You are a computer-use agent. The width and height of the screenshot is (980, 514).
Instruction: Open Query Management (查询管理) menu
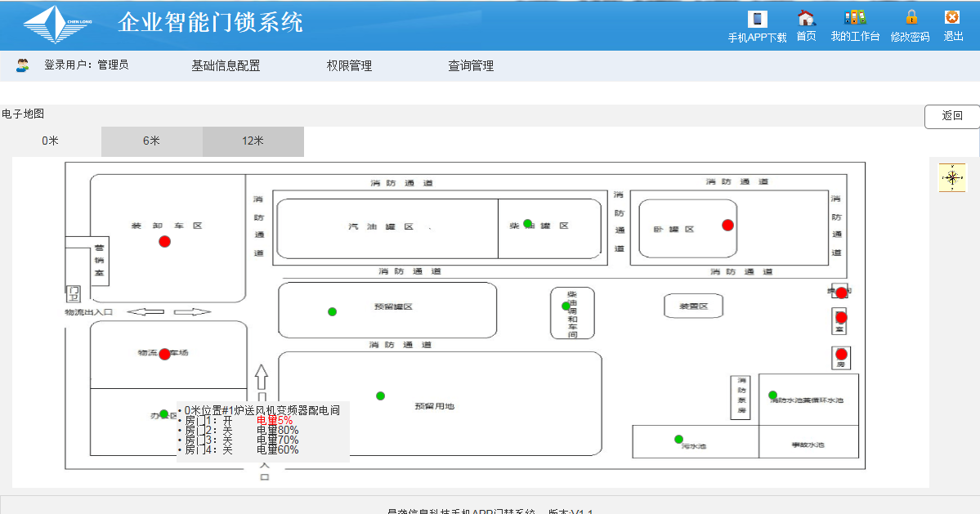pos(471,66)
